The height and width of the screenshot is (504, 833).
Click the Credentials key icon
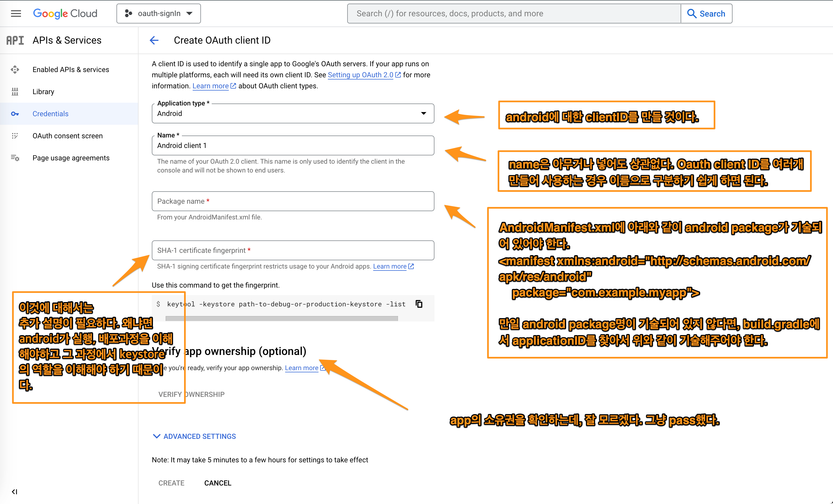coord(15,113)
